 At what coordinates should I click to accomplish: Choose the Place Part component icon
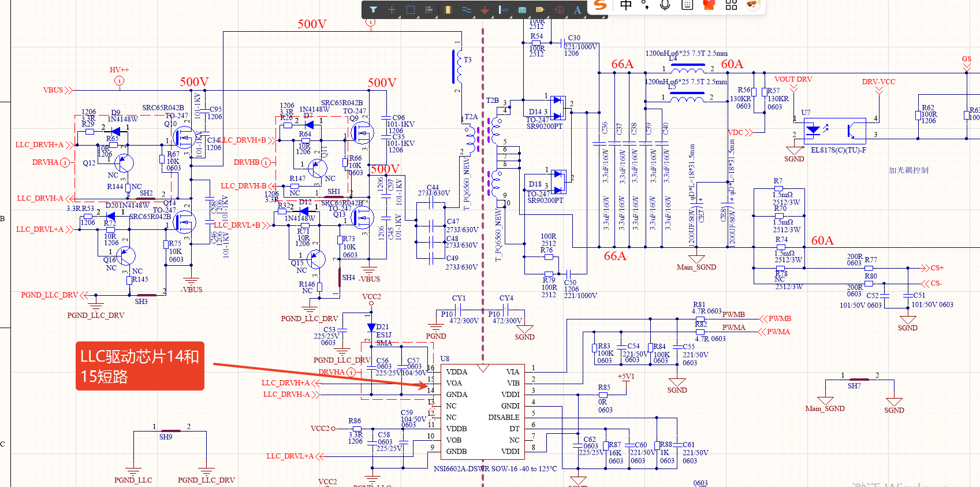click(448, 9)
